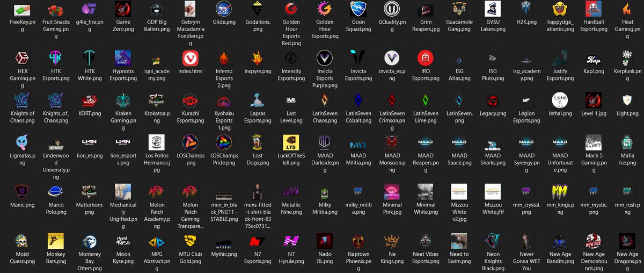The image size is (644, 273).
Task: Click the Moist Queso.png skull icon
Action: click(22, 241)
